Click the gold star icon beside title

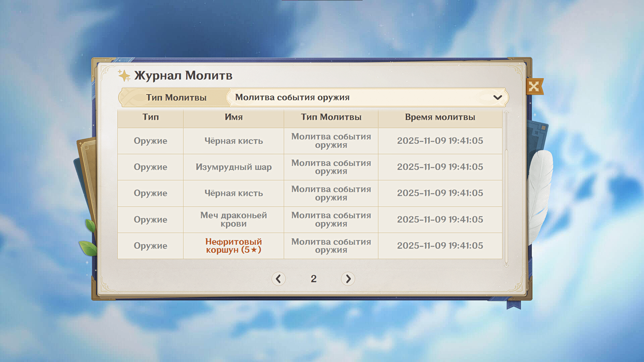click(x=124, y=75)
